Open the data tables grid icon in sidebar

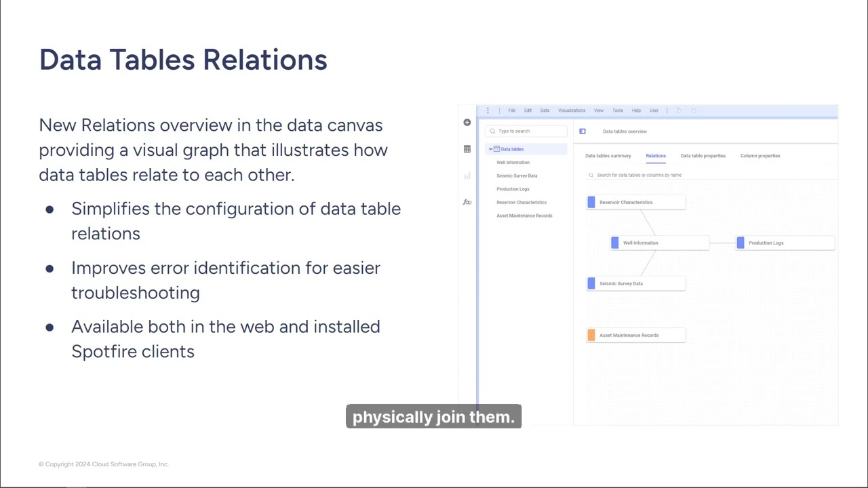(467, 148)
